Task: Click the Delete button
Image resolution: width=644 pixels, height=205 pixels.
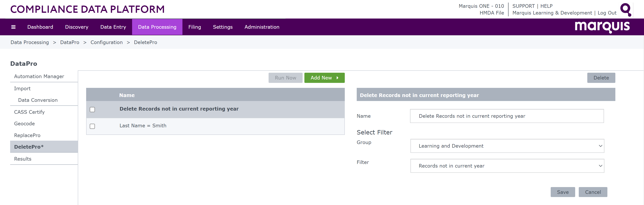Action: (601, 78)
